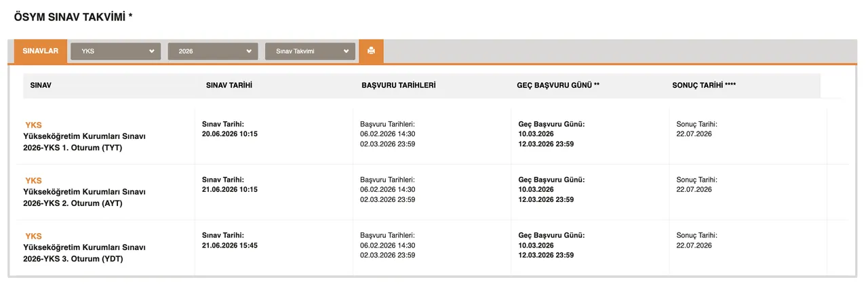Viewport: 868px width, 284px height.
Task: Click AYT result date 22.07.2026
Action: click(x=694, y=190)
